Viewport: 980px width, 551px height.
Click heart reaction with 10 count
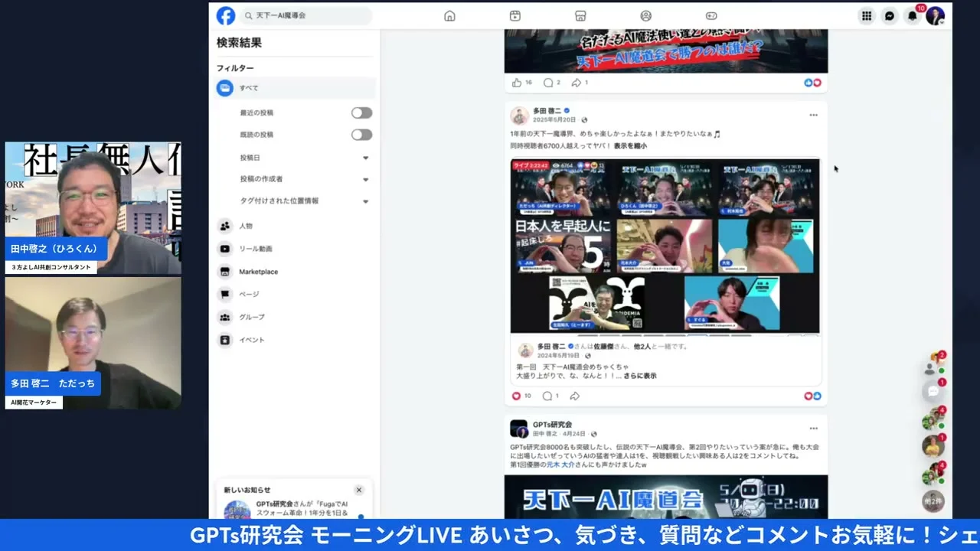516,396
